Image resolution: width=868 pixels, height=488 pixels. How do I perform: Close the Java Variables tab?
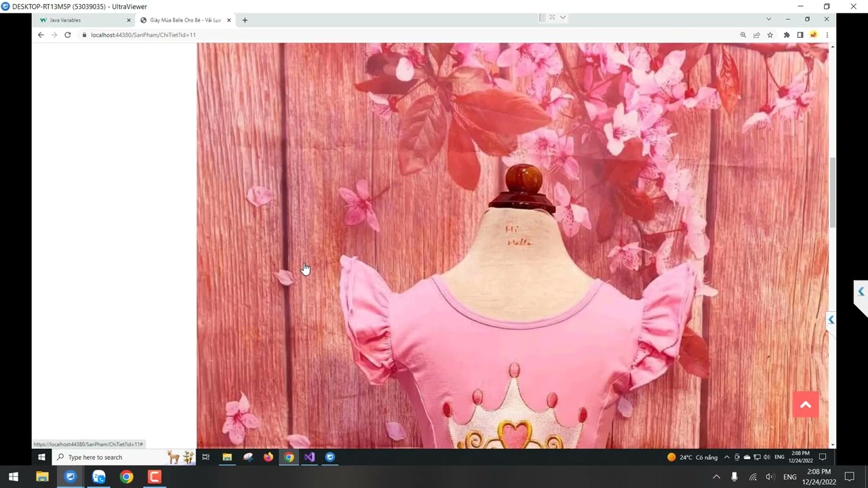(129, 20)
